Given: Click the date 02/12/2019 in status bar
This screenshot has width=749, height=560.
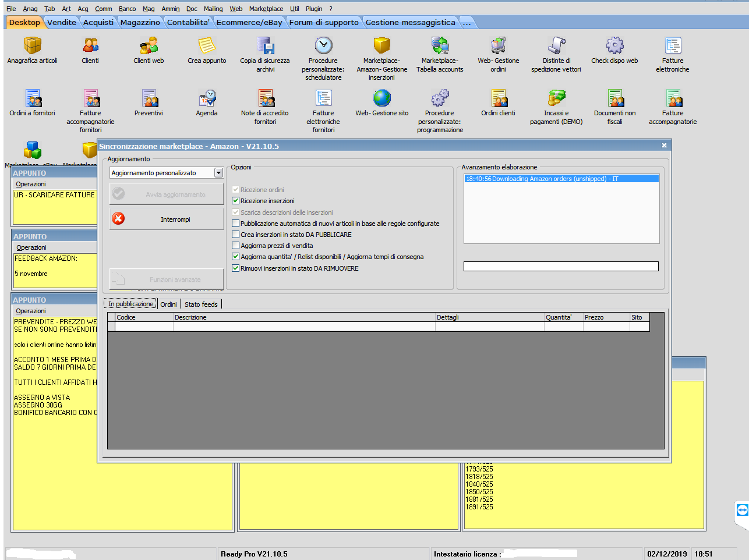Looking at the screenshot, I should point(667,554).
